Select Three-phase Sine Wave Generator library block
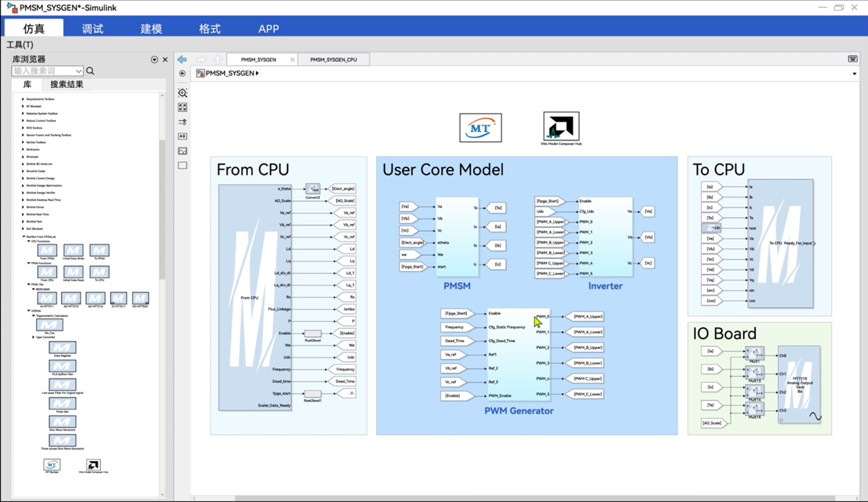 point(62,441)
